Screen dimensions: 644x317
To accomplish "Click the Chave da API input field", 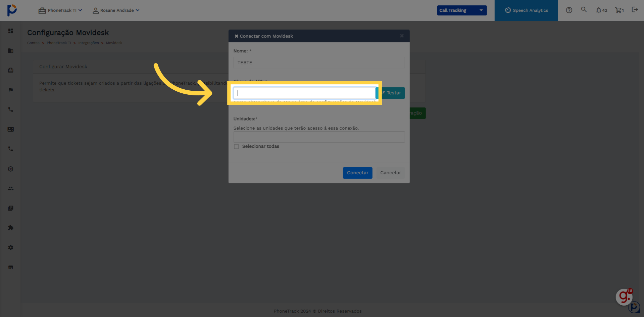I will tap(305, 93).
